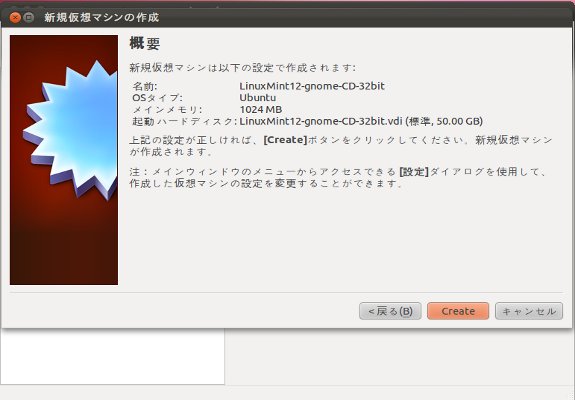This screenshot has width=575, height=400.
Task: Click the 1024 MB memory value
Action: point(260,110)
